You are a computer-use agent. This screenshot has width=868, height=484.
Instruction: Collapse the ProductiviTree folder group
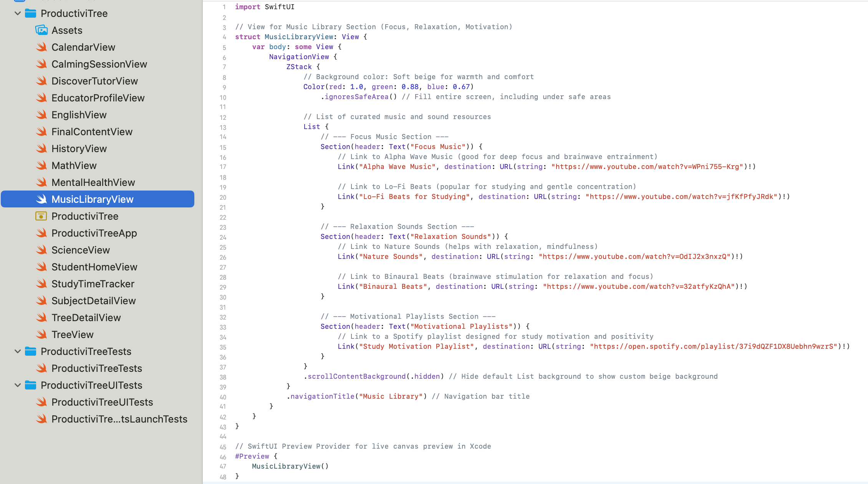(x=18, y=13)
